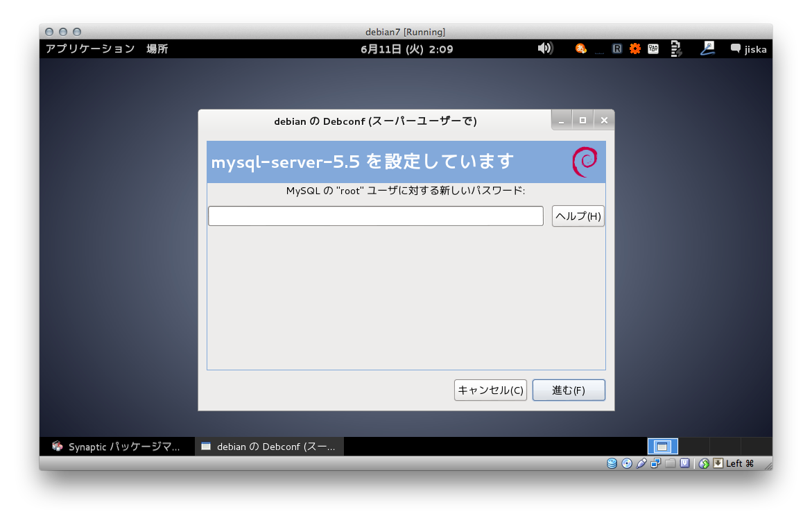Click VirtualBox host key arrow icon

pyautogui.click(x=718, y=463)
